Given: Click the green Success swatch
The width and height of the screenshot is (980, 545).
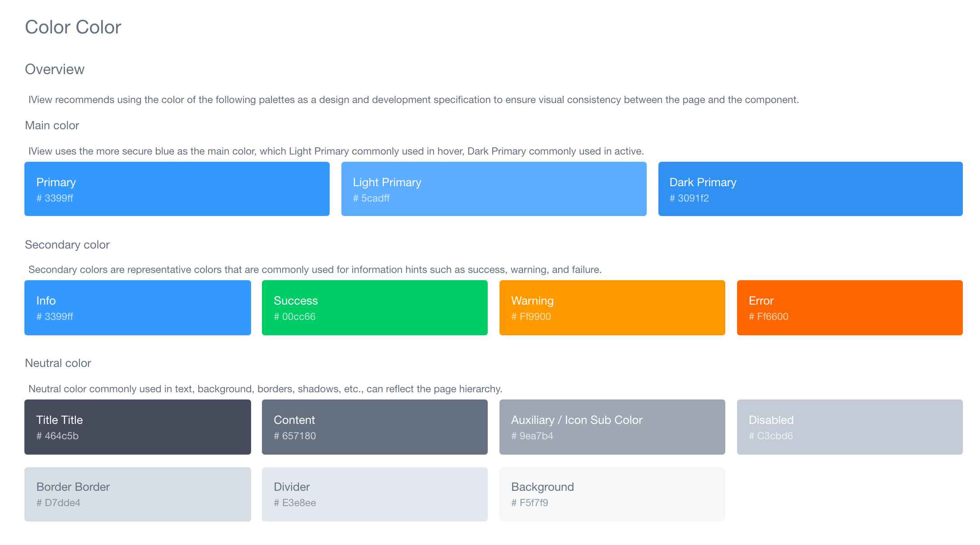Looking at the screenshot, I should coord(374,308).
